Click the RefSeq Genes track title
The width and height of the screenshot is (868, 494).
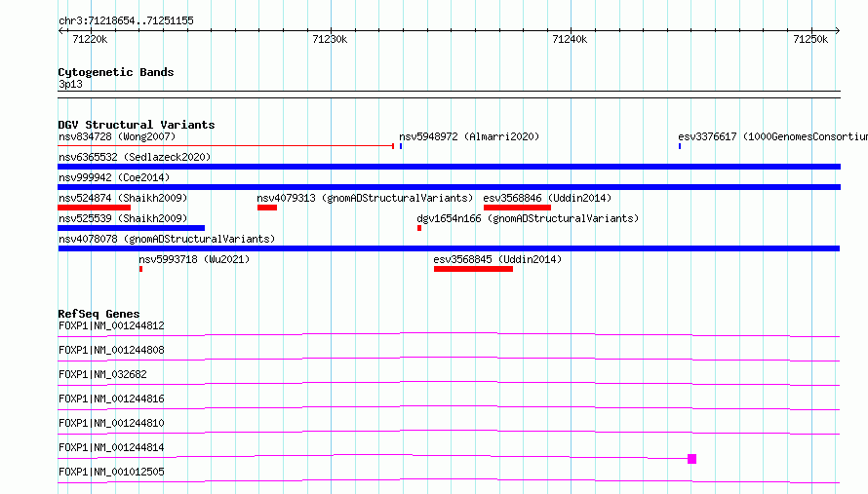[99, 314]
